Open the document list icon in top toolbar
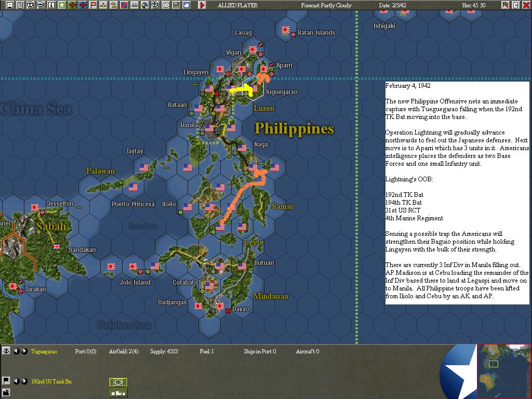The height and width of the screenshot is (399, 532). 20,5
